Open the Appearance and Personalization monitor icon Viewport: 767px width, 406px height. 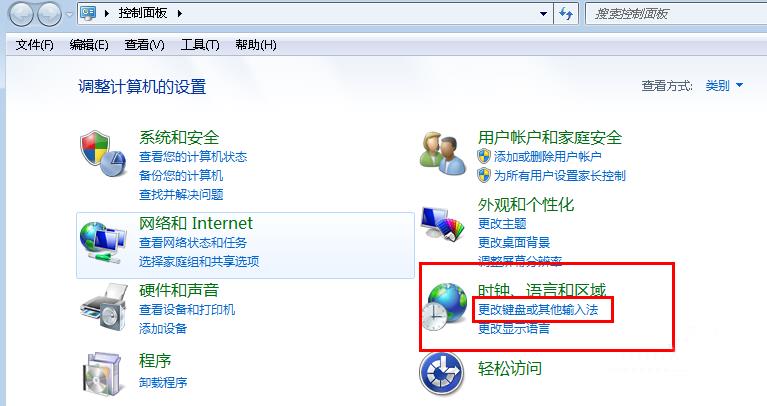443,224
